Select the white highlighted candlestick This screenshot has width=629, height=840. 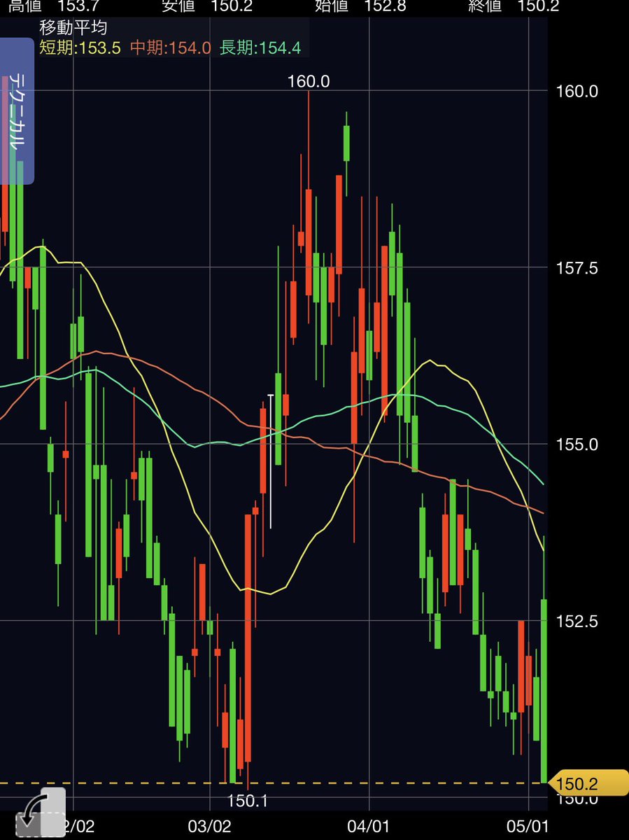[271, 461]
